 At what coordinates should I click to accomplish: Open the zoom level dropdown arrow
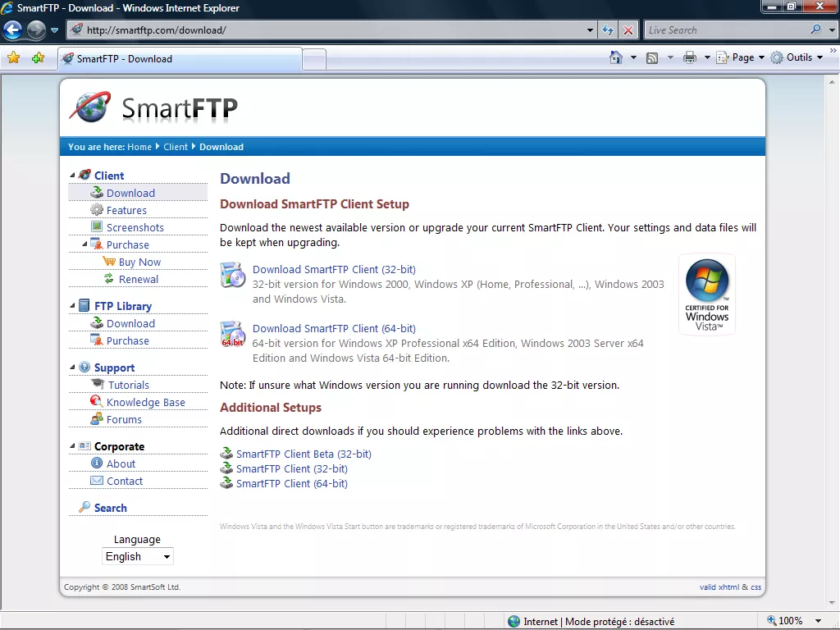[818, 622]
